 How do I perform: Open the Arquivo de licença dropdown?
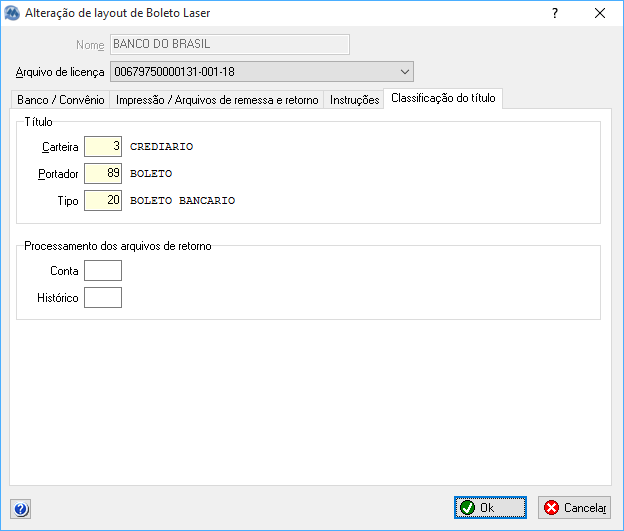point(262,72)
